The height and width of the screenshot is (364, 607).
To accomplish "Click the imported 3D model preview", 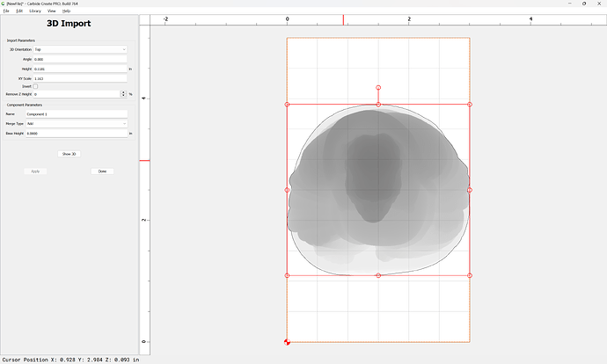I will 378,190.
